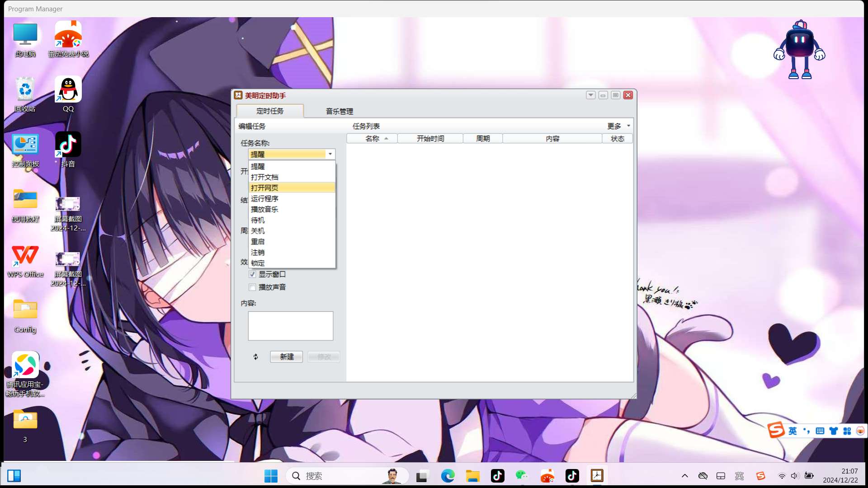
Task: Open the Wi-Fi network tray icon
Action: [x=782, y=476]
